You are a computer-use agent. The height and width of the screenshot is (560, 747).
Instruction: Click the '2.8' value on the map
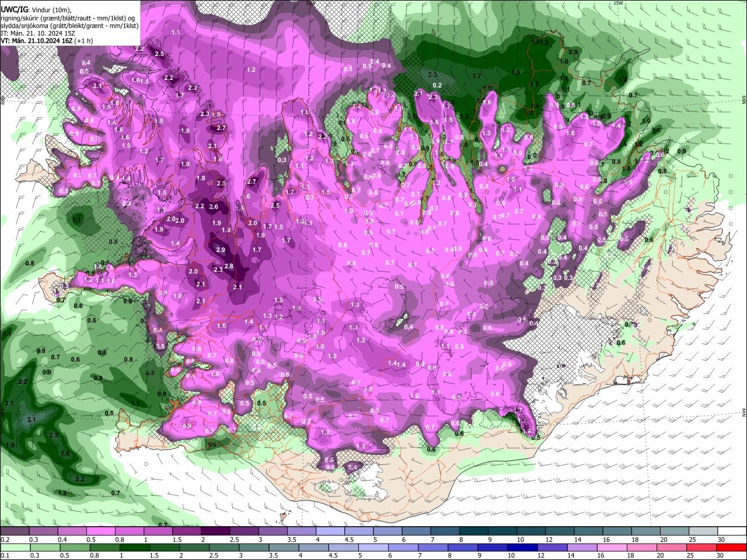point(229,266)
